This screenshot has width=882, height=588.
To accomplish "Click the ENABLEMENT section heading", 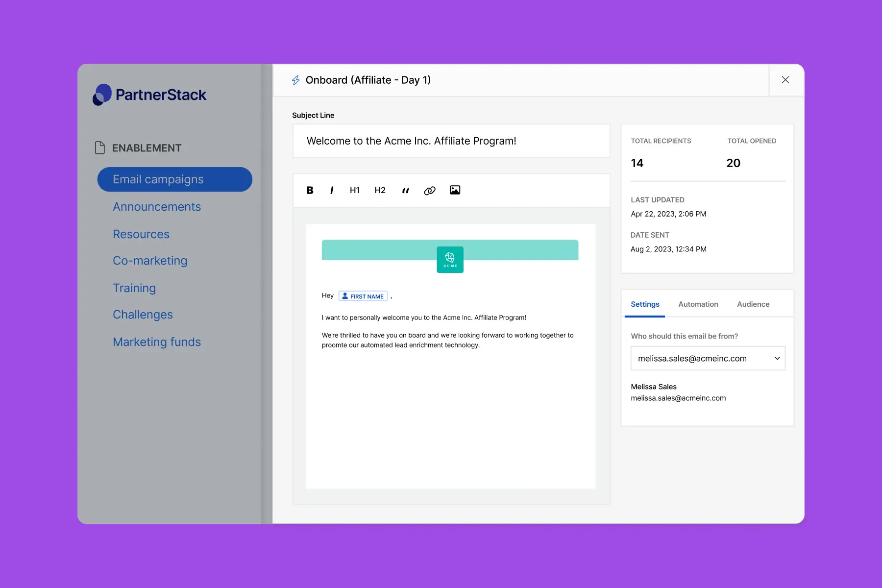I will click(x=147, y=148).
